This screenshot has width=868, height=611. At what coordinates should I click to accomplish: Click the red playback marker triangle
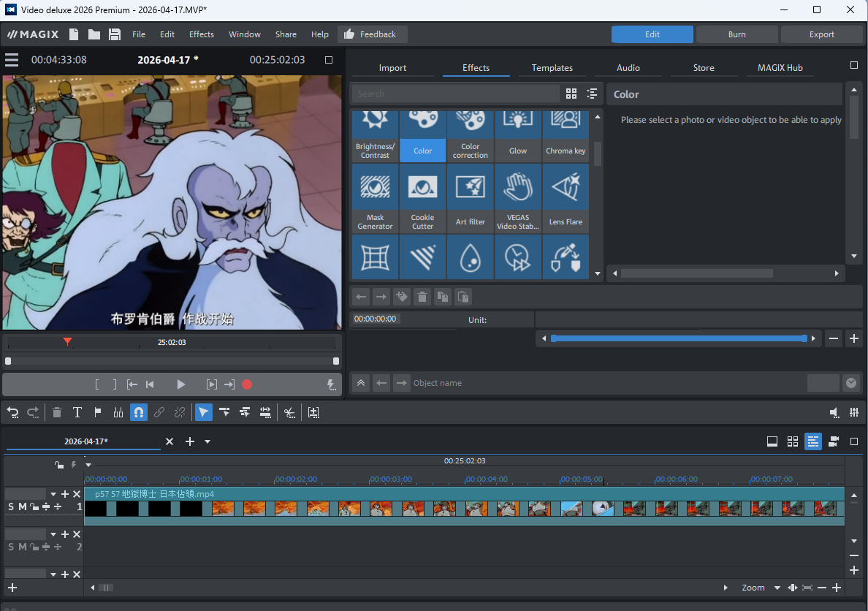[67, 341]
